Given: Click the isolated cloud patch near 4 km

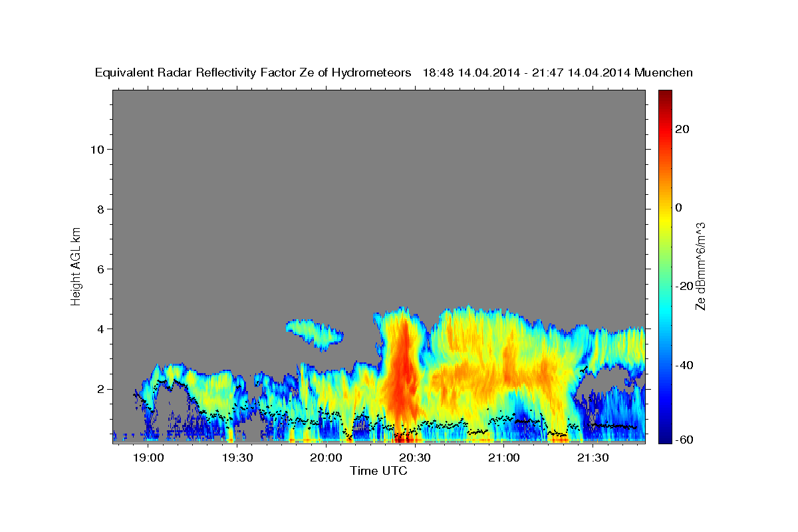Looking at the screenshot, I should pyautogui.click(x=315, y=334).
